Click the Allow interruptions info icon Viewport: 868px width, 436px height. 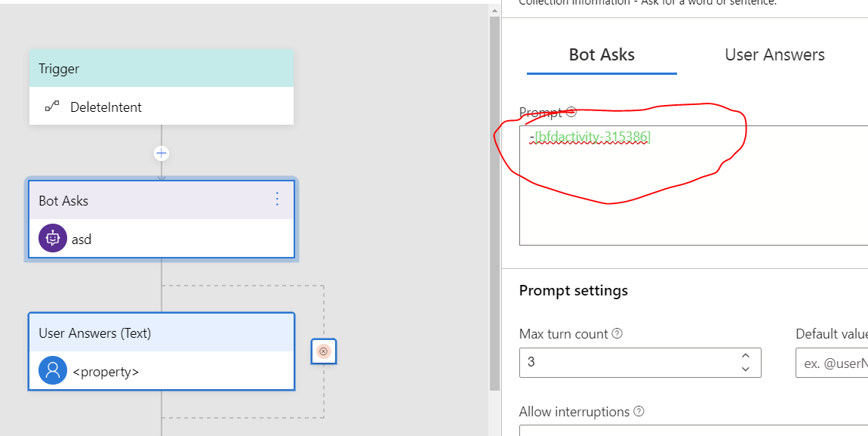[639, 411]
